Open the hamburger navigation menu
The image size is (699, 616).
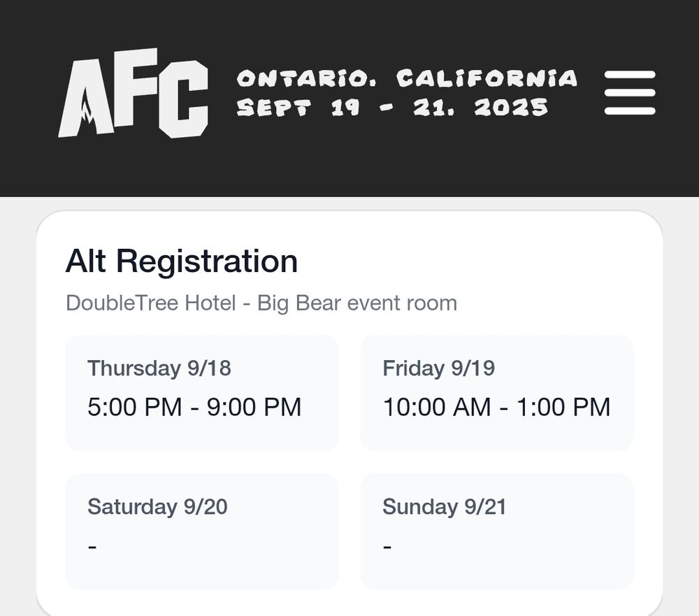[x=630, y=93]
